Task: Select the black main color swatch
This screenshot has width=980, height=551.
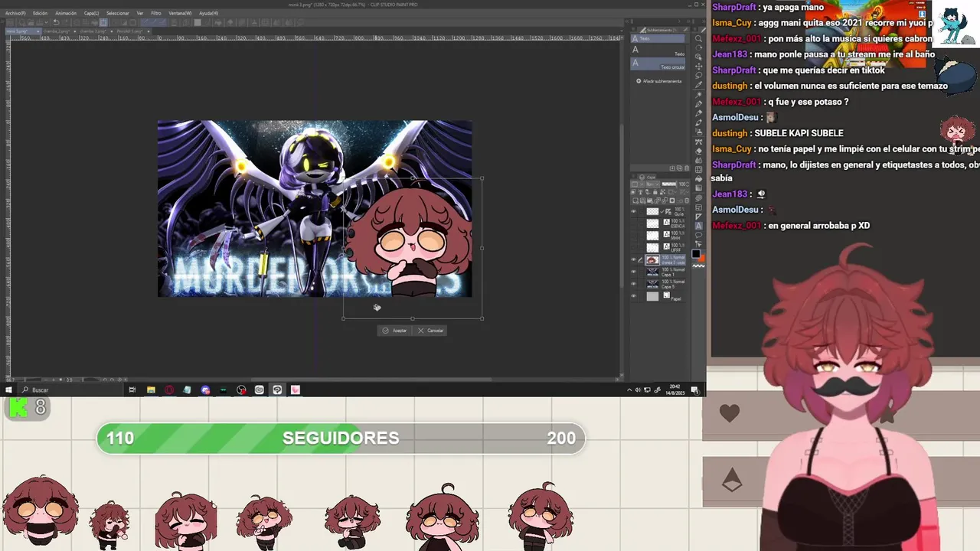Action: [696, 253]
